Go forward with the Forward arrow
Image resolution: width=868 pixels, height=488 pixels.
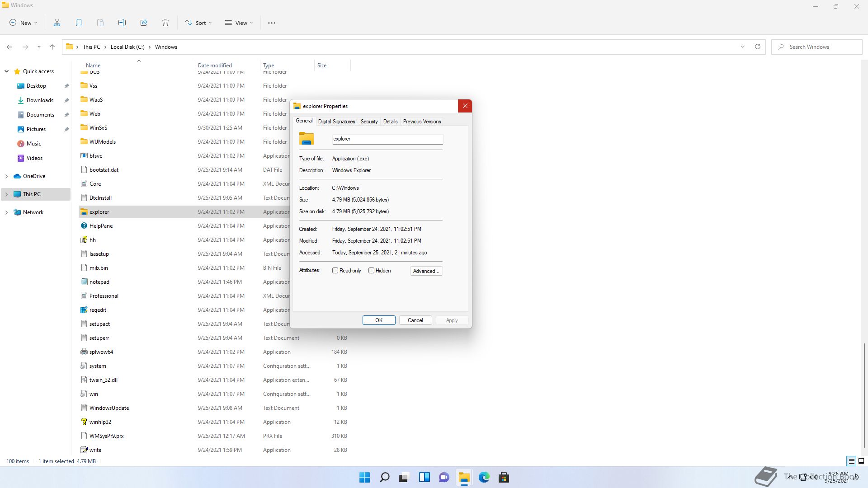[x=25, y=47]
